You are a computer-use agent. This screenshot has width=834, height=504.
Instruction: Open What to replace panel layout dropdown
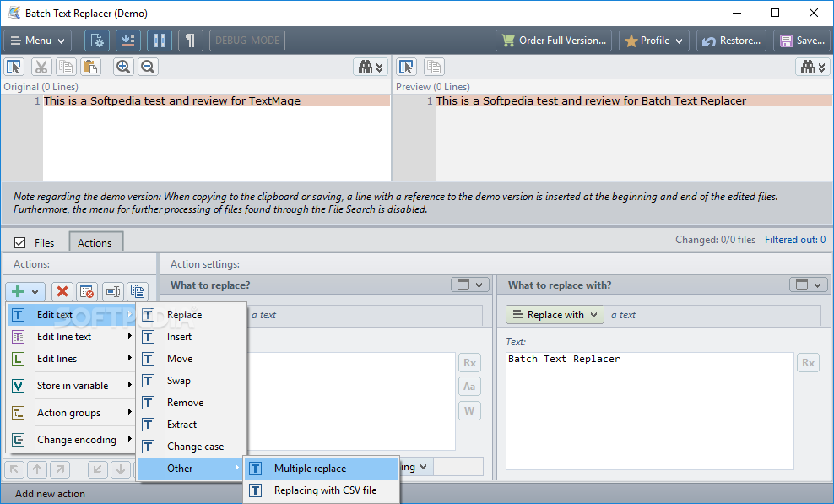470,285
